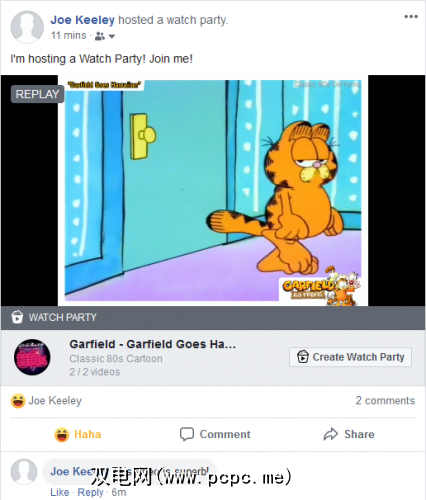The image size is (426, 500).
Task: Like Joe Keeley's comment
Action: coord(60,492)
